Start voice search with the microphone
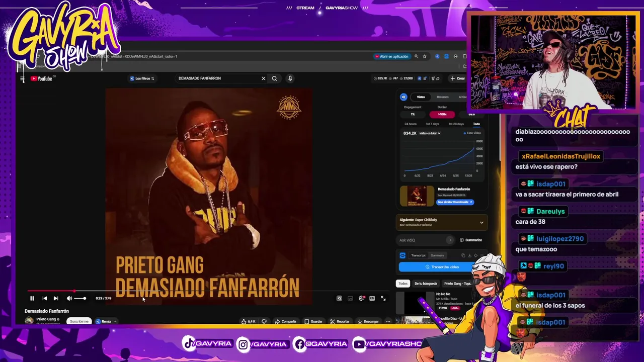 pyautogui.click(x=290, y=78)
